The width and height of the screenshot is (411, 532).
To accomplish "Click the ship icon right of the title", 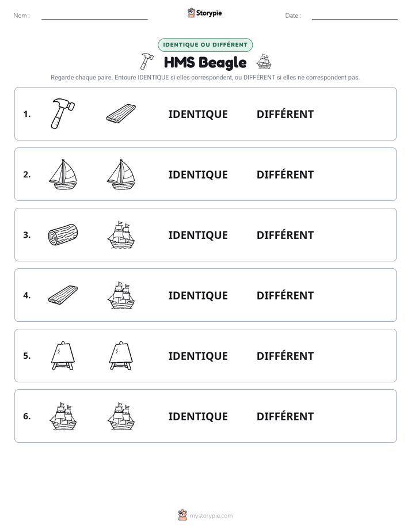I will (264, 62).
